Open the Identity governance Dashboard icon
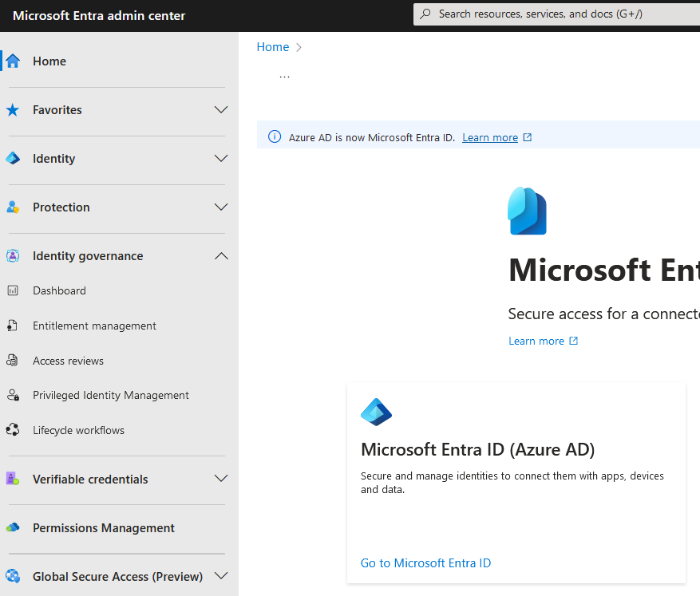 (x=13, y=290)
